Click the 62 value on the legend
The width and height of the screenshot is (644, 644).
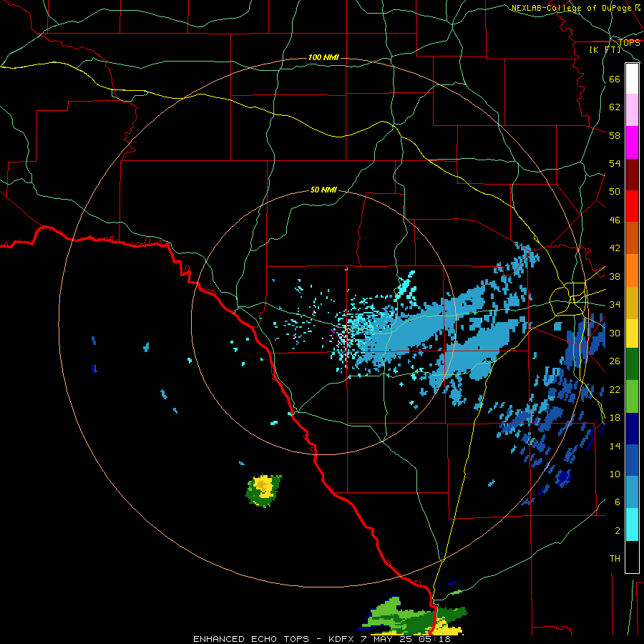[x=615, y=107]
